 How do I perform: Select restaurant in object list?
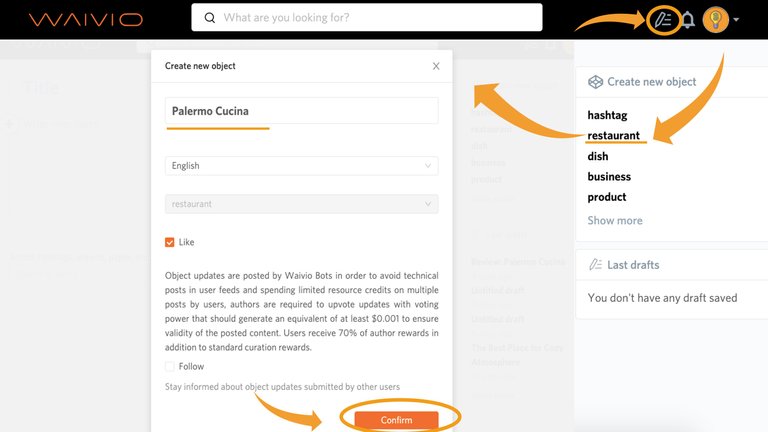pyautogui.click(x=613, y=135)
